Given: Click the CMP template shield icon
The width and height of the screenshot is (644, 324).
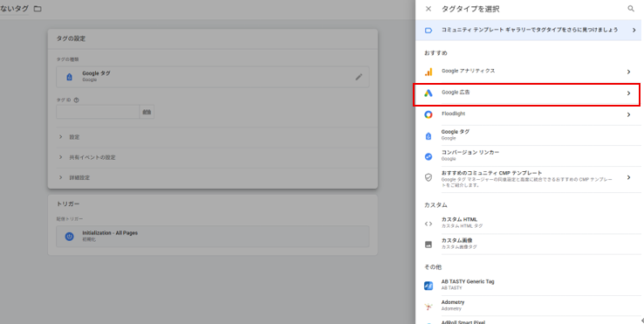Looking at the screenshot, I should (x=428, y=177).
